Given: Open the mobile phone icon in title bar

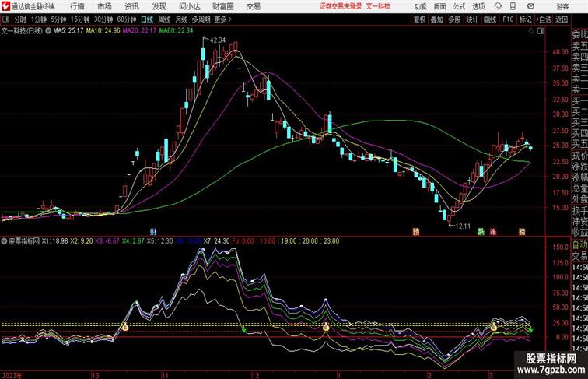Looking at the screenshot, I should coord(513,6).
